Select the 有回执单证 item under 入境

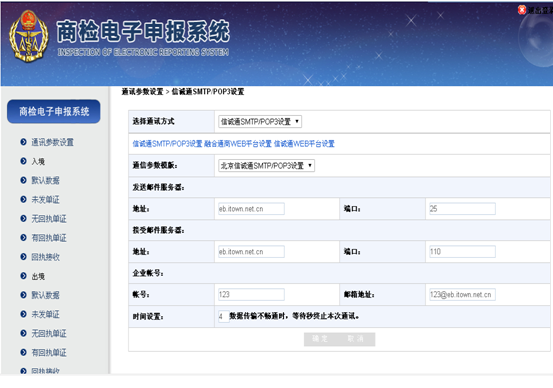tap(49, 238)
